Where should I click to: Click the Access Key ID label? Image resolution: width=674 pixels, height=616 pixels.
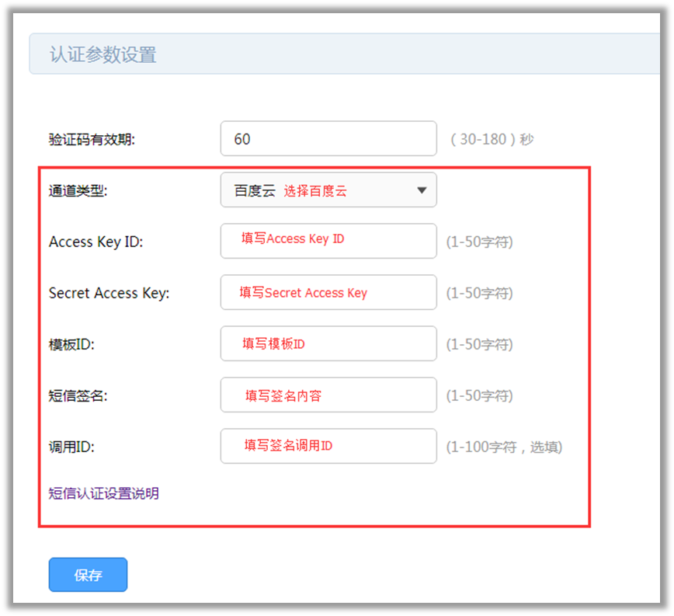coord(96,242)
